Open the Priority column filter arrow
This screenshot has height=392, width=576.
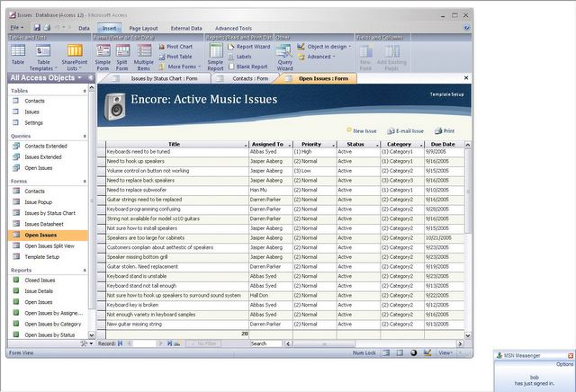[334, 145]
